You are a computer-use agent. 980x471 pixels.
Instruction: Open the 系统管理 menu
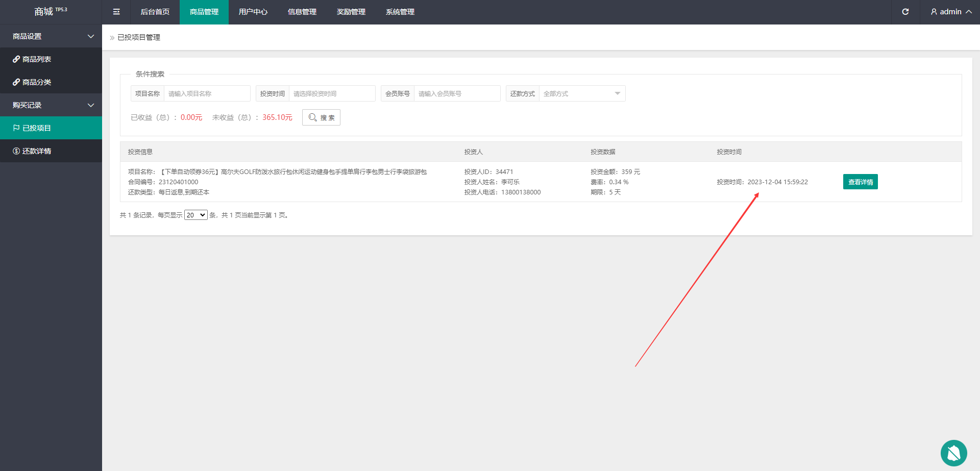(400, 12)
